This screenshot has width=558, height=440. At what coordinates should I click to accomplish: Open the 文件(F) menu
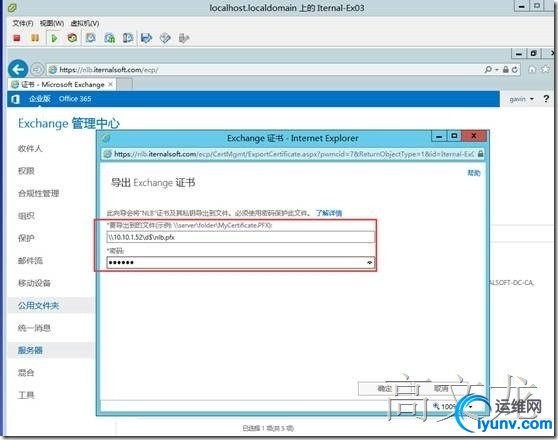pos(22,23)
